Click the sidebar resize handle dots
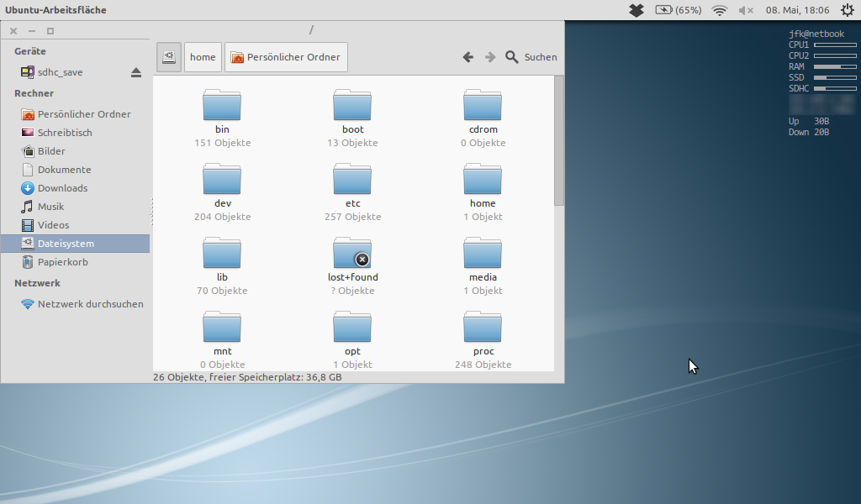Viewport: 861px width, 504px height. click(x=151, y=212)
